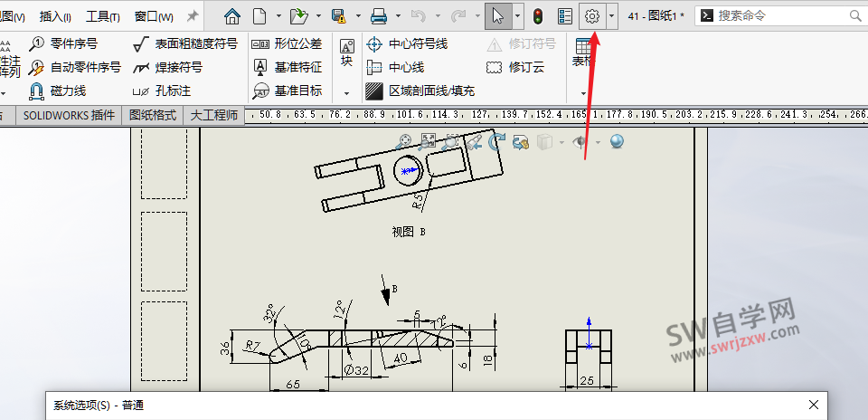The image size is (868, 420).
Task: Click the Home icon in toolbar
Action: 232,15
